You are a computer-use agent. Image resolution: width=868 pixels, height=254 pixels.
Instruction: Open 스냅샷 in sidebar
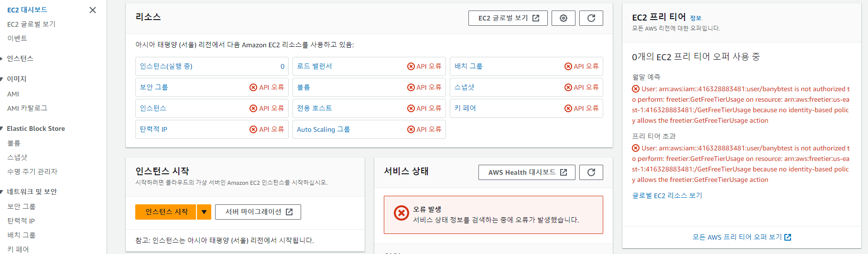pos(17,157)
